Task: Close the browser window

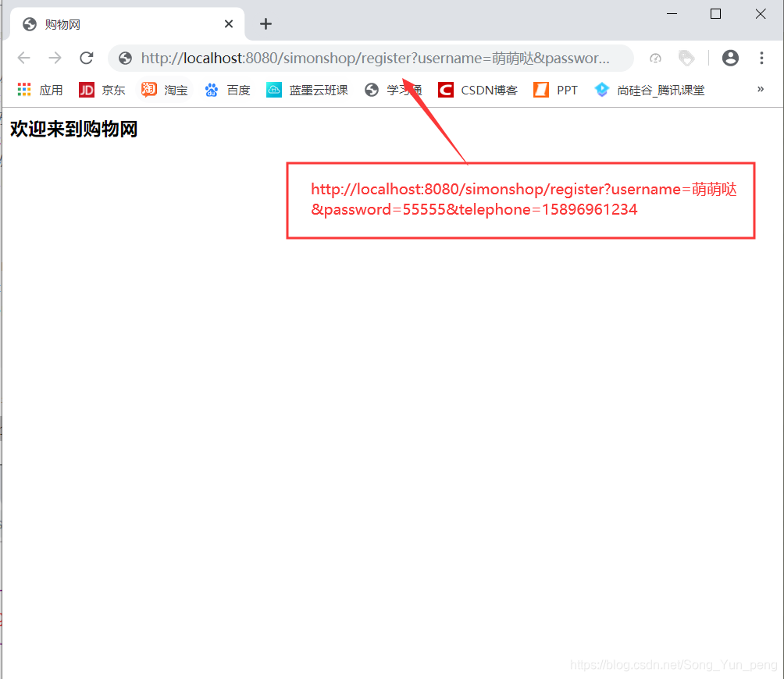Action: point(761,14)
